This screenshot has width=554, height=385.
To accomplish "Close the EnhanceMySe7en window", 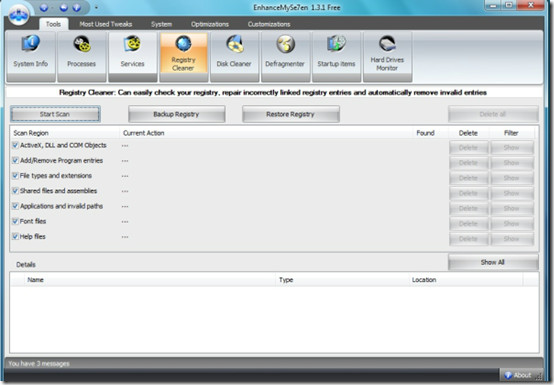I will [531, 5].
